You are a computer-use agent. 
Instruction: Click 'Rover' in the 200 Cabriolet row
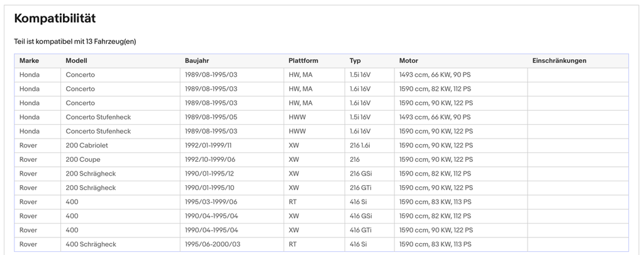(28, 145)
